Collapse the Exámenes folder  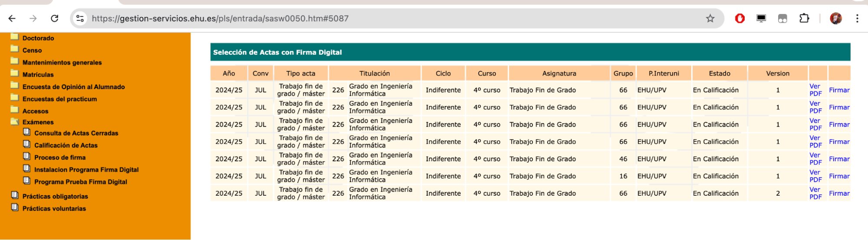[38, 122]
